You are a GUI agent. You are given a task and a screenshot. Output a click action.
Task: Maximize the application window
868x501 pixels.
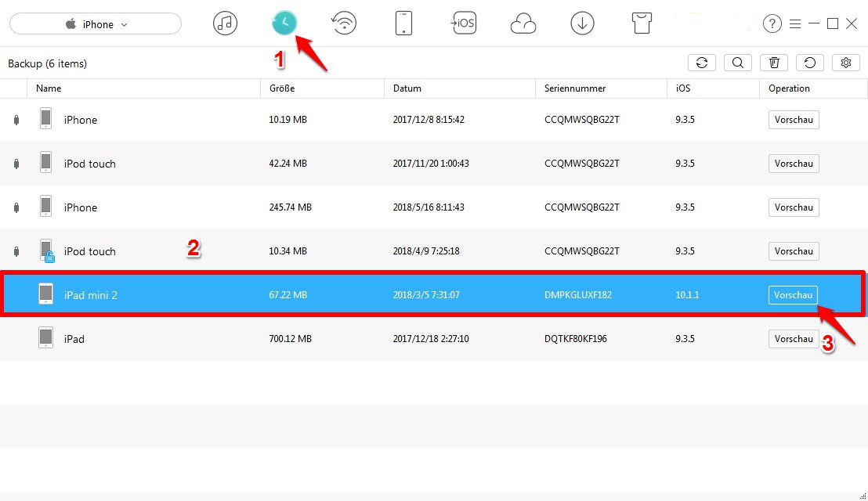833,23
